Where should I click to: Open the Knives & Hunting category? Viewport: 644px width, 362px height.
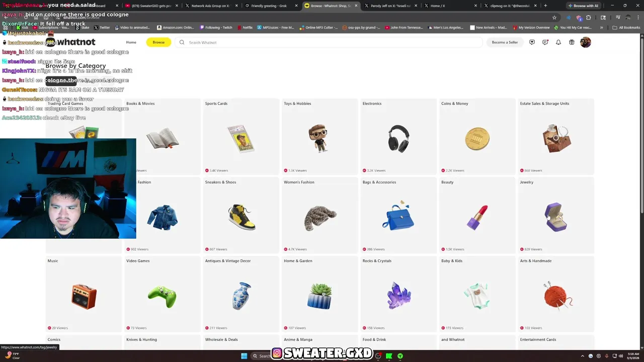point(163,342)
